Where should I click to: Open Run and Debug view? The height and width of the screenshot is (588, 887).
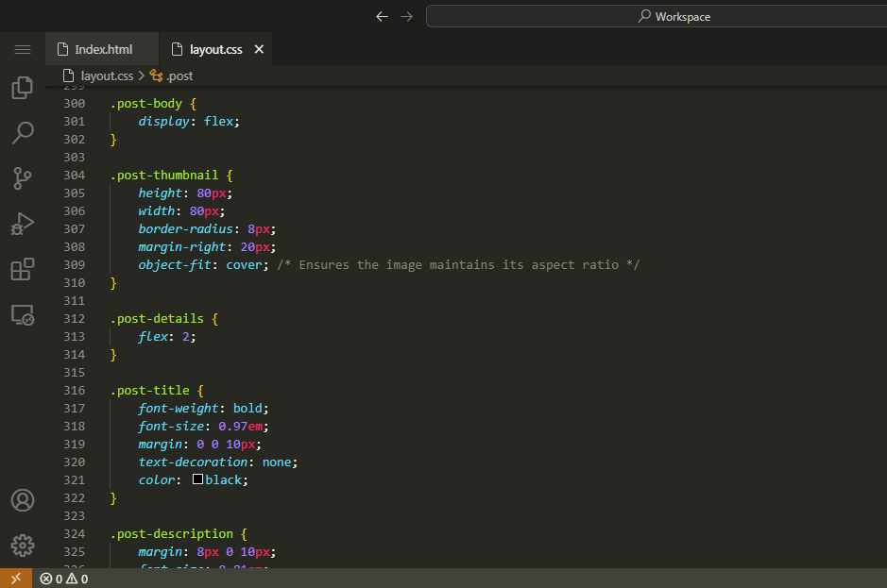[x=22, y=224]
